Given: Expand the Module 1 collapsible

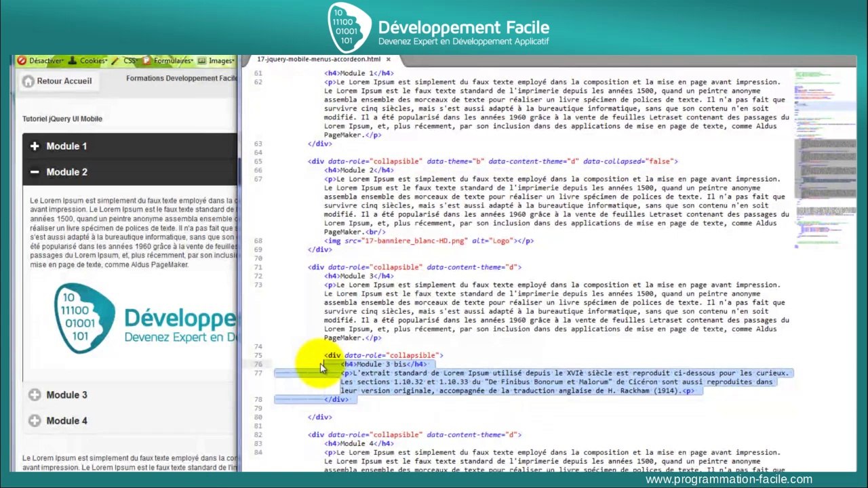Looking at the screenshot, I should click(x=130, y=146).
